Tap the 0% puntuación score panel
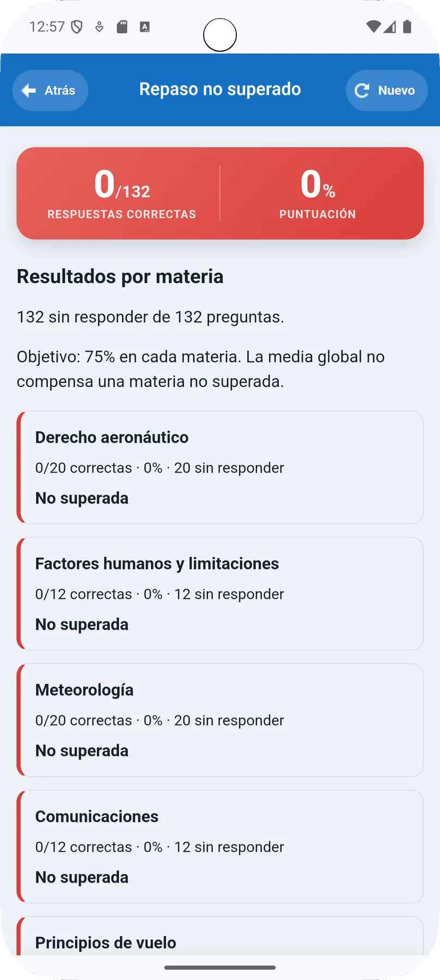Screen dimensions: 440x980 [x=318, y=193]
